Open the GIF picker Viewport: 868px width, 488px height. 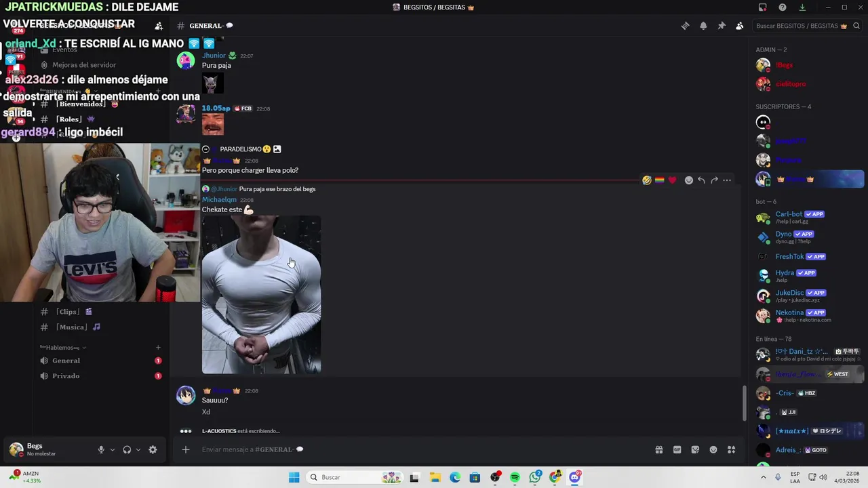pos(677,449)
